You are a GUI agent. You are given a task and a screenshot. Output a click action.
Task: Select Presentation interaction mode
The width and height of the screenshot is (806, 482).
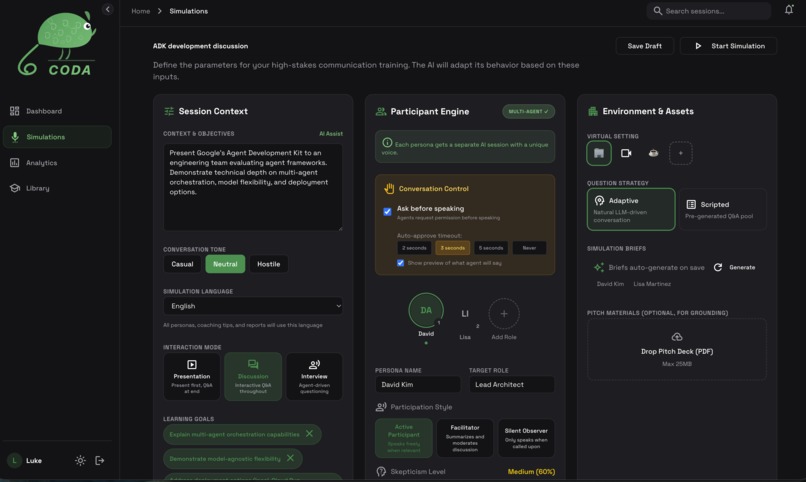192,377
